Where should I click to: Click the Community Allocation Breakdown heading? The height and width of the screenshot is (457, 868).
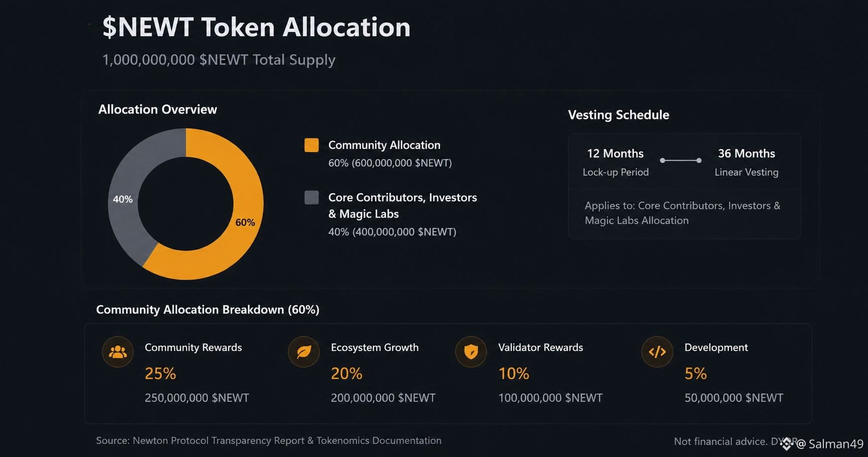tap(207, 309)
